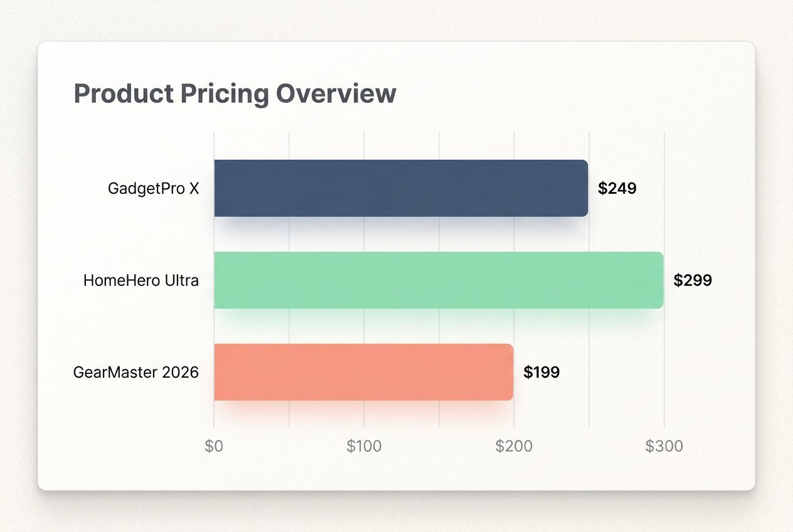Click the $249 value label
This screenshot has height=532, width=793.
pyautogui.click(x=617, y=188)
